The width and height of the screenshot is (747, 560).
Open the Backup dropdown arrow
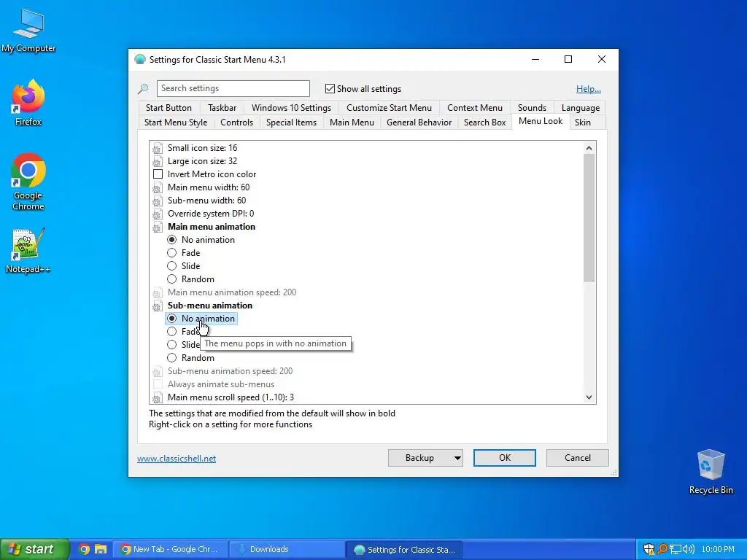pos(457,458)
